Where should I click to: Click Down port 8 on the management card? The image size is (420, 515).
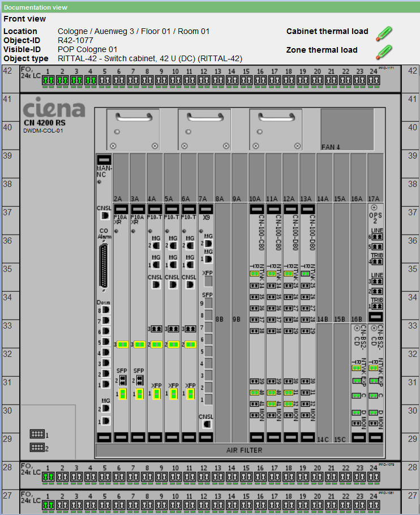pyautogui.click(x=105, y=311)
